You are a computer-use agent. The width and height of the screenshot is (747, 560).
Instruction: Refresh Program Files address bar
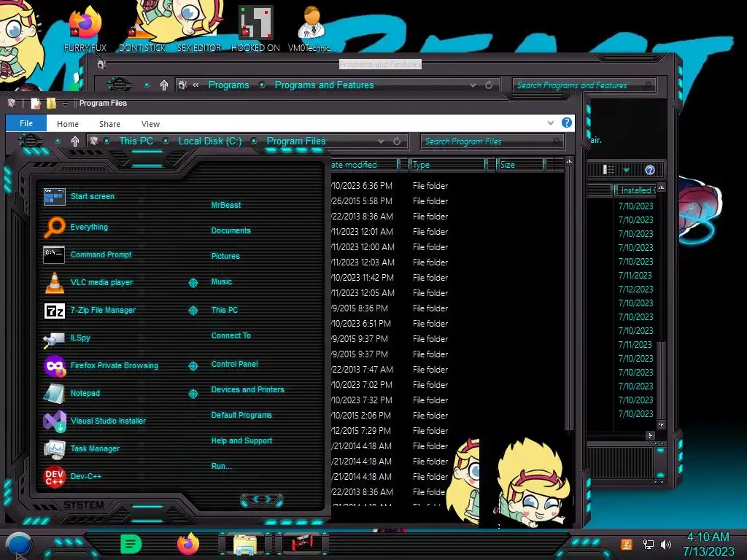(396, 141)
